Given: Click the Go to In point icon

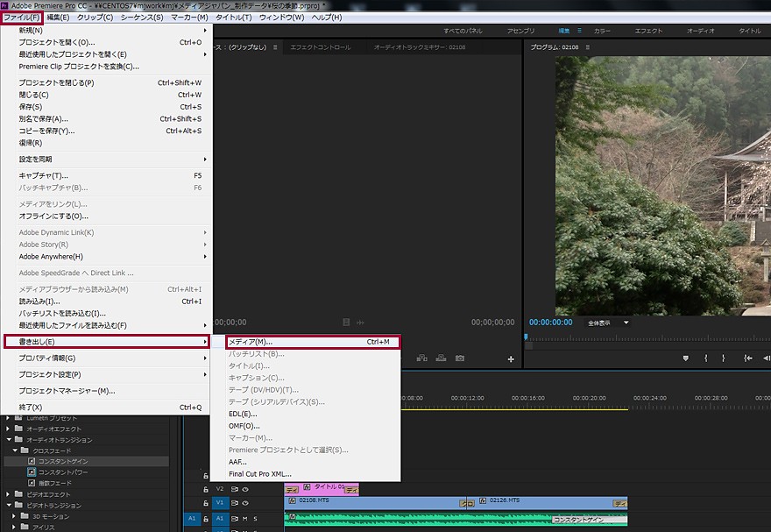Looking at the screenshot, I should pyautogui.click(x=748, y=358).
